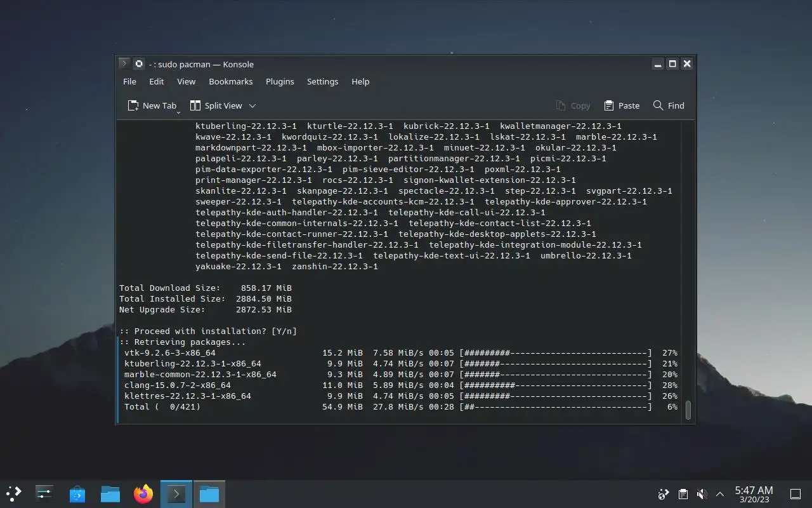
Task: Click the Split View button
Action: (x=216, y=105)
